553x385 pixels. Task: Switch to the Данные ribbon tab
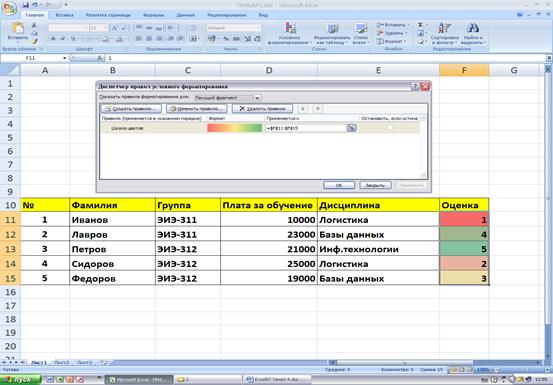186,15
